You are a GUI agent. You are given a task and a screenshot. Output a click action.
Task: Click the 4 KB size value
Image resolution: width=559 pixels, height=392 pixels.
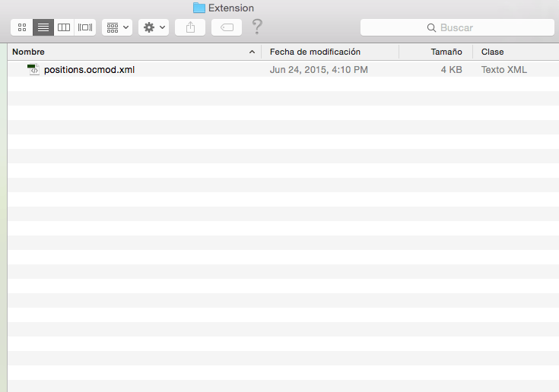pyautogui.click(x=451, y=70)
